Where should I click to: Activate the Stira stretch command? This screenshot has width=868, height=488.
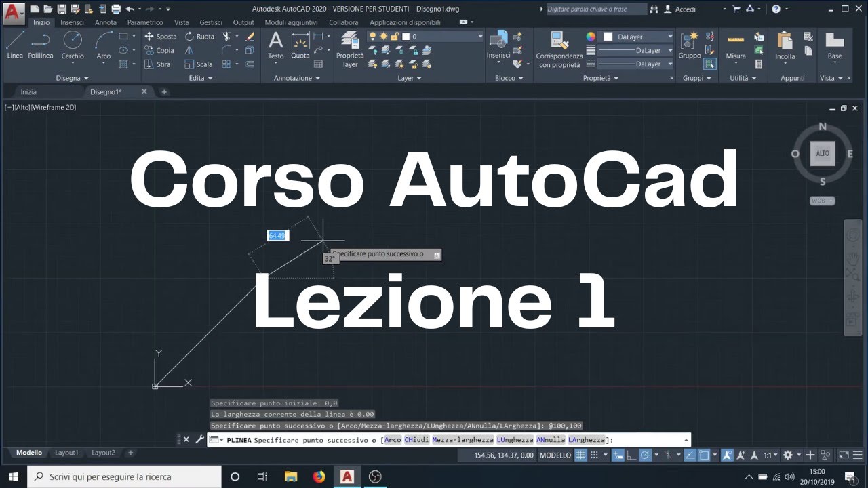click(x=158, y=64)
